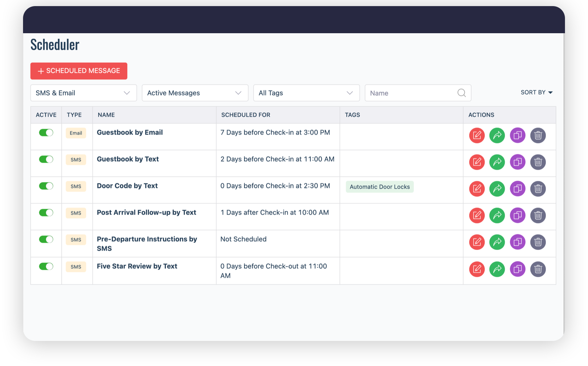Click the Tags column header
This screenshot has width=588, height=366.
tap(352, 115)
